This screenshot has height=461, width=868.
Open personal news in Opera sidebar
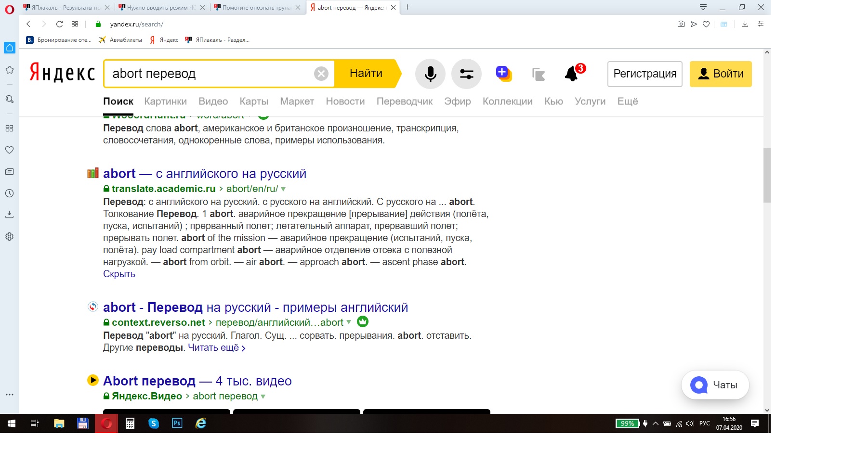tap(9, 171)
